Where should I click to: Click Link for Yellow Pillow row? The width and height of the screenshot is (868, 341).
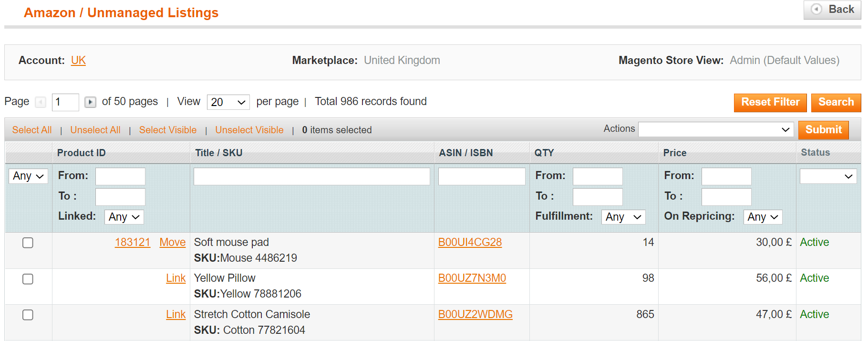point(176,278)
